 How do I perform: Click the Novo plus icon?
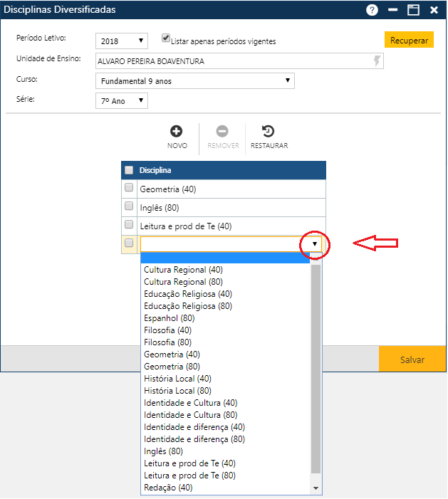tap(177, 132)
